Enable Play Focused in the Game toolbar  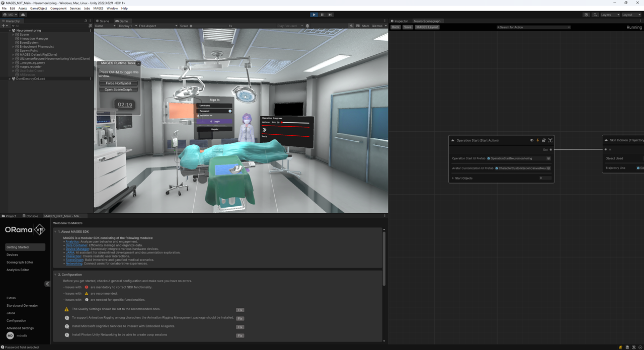click(x=288, y=26)
